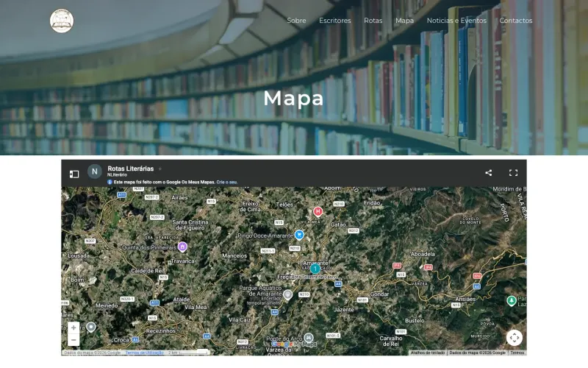
Task: Click the Mancelos place label
Action: (234, 255)
